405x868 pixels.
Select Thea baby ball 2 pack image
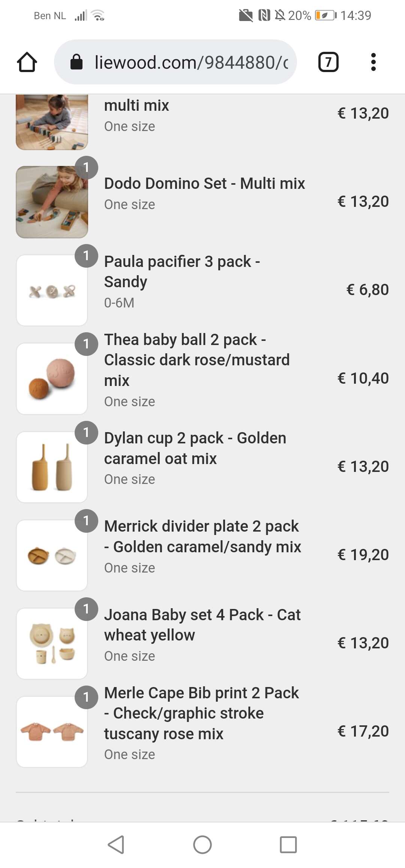(x=52, y=379)
